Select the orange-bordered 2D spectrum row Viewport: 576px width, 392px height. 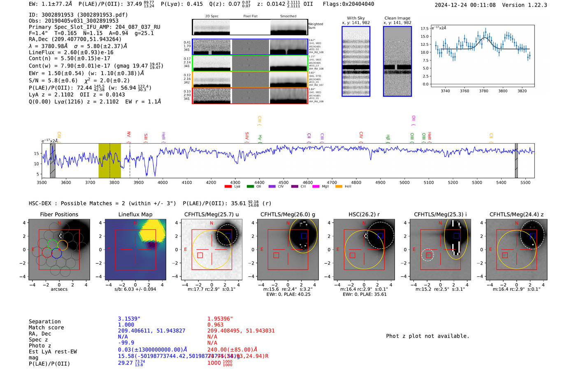(x=250, y=79)
